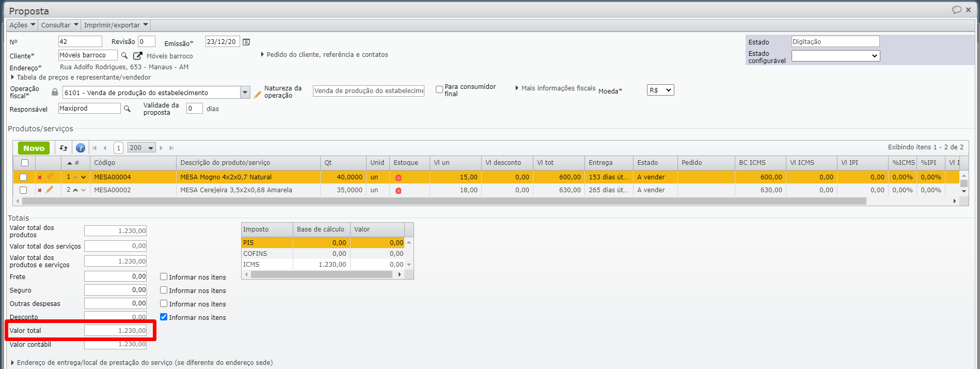Search for a client with the magnifier icon
Viewport: 980px width, 369px height.
coord(124,55)
